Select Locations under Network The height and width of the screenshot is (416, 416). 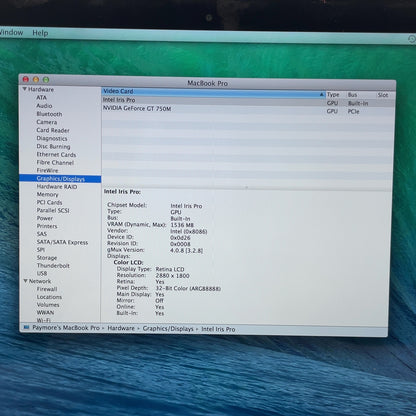point(49,297)
